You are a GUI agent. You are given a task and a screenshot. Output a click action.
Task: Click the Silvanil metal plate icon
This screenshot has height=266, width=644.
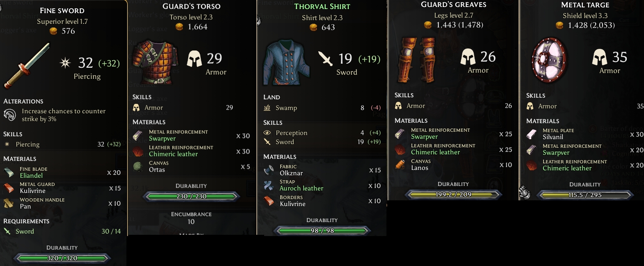pos(532,134)
